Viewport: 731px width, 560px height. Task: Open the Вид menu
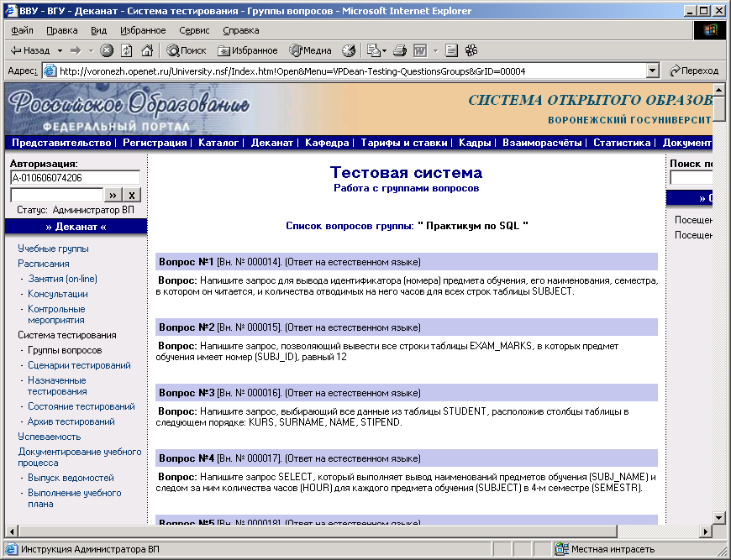98,30
